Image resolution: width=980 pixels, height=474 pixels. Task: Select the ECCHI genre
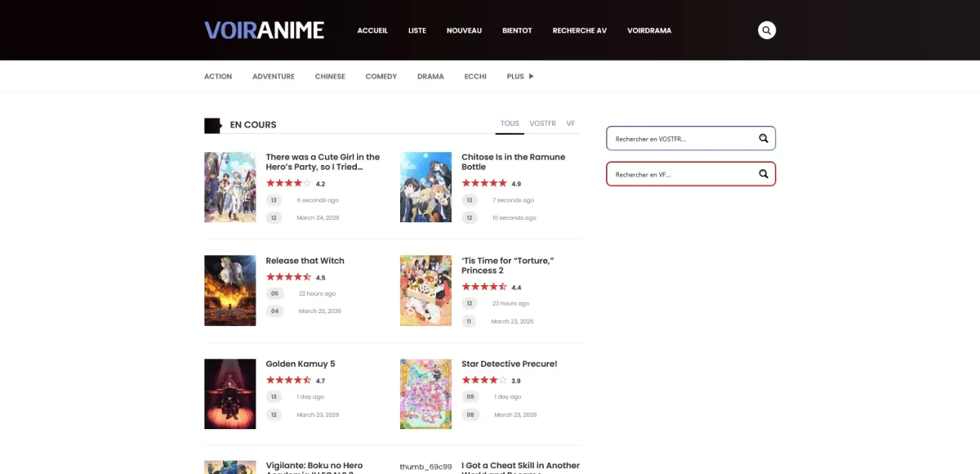[x=475, y=76]
